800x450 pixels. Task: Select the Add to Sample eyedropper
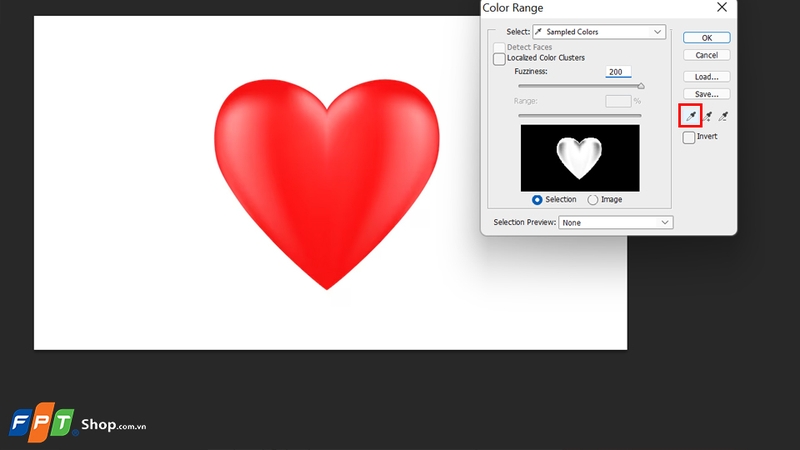707,117
